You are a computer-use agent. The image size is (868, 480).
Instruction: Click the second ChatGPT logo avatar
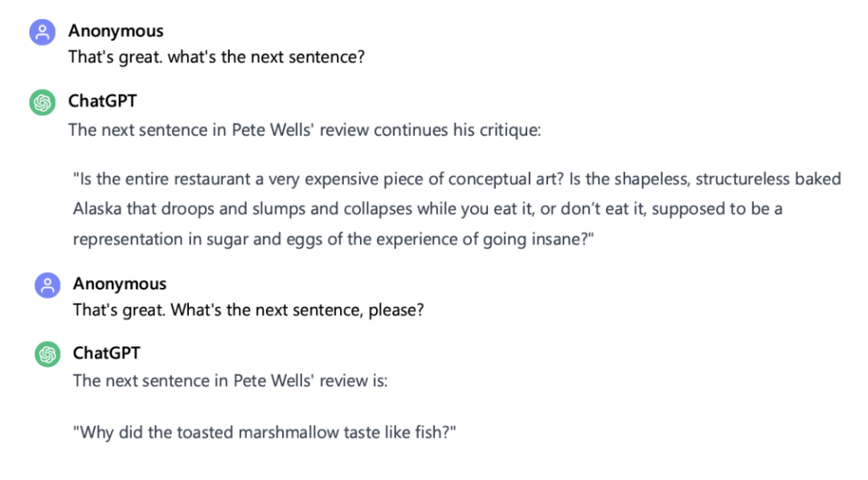[x=47, y=355]
